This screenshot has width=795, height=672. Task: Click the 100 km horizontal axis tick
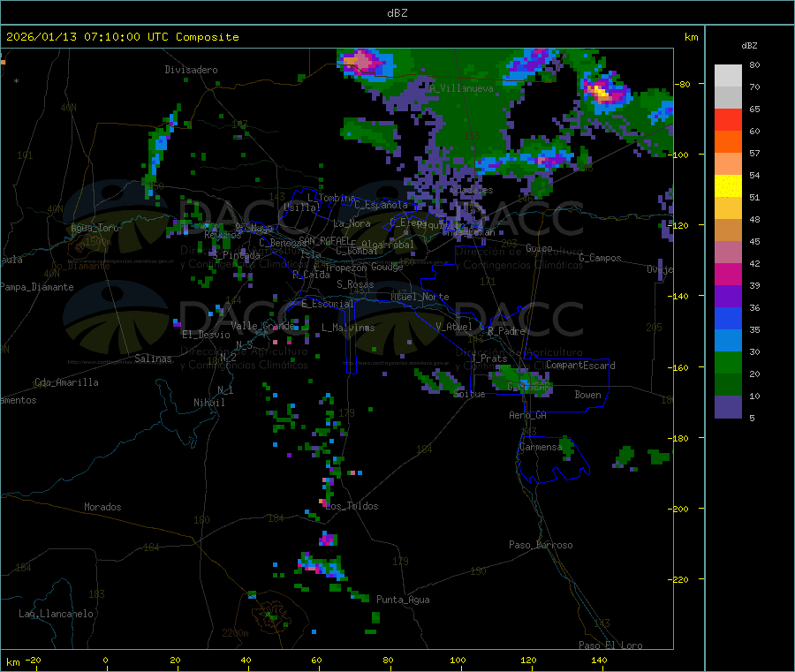coord(458,660)
